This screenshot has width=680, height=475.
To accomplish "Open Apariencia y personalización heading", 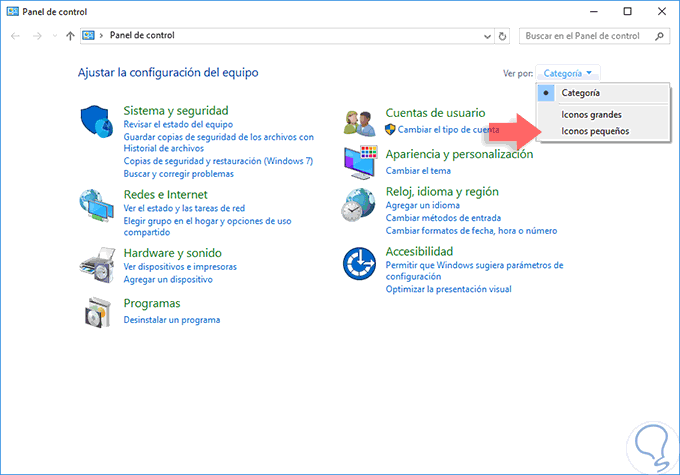I will tap(459, 154).
